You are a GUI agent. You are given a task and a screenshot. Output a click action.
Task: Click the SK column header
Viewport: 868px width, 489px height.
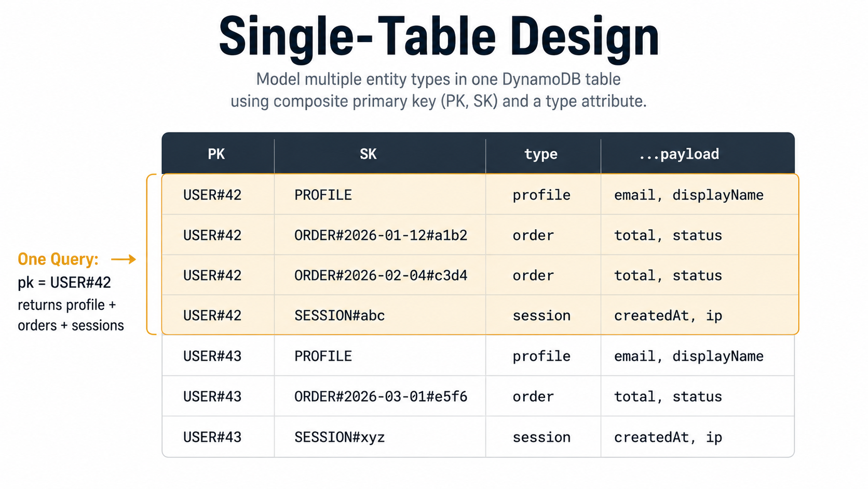pyautogui.click(x=368, y=154)
